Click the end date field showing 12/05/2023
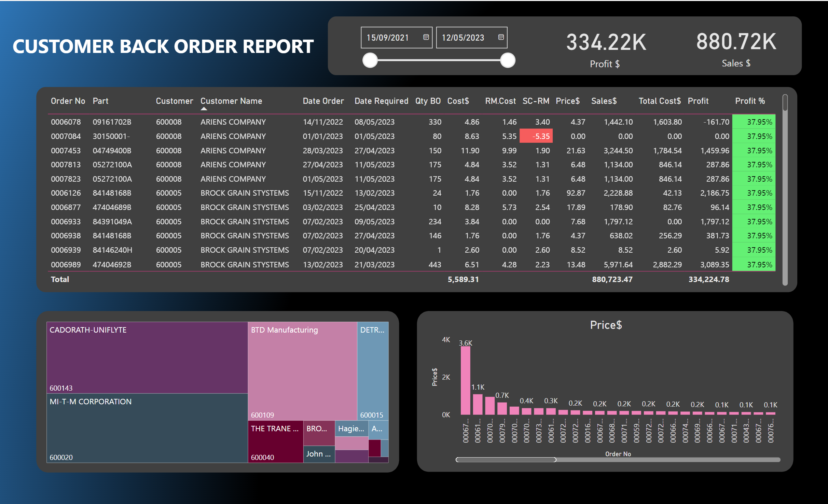This screenshot has height=504, width=828. (x=463, y=38)
